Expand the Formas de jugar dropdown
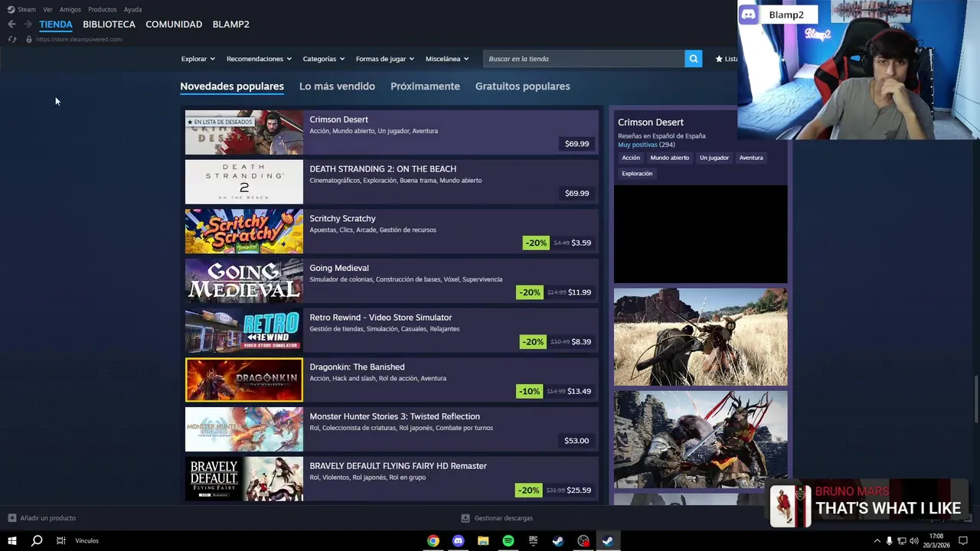980x551 pixels. [384, 59]
